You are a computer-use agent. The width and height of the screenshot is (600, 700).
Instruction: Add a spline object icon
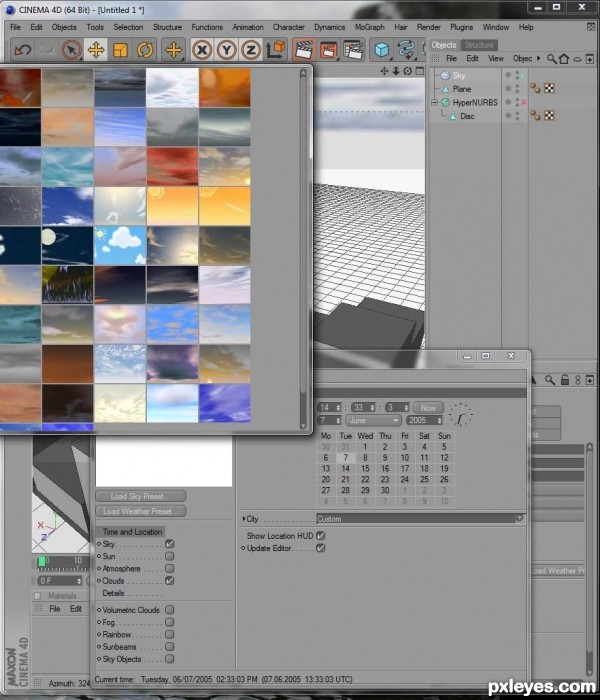tap(406, 50)
